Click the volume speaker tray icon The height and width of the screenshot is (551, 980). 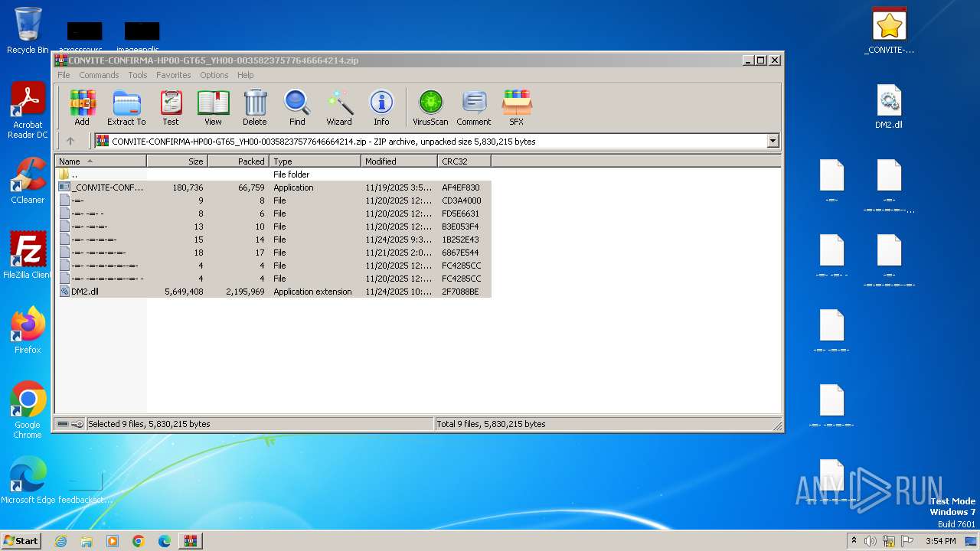tap(871, 541)
